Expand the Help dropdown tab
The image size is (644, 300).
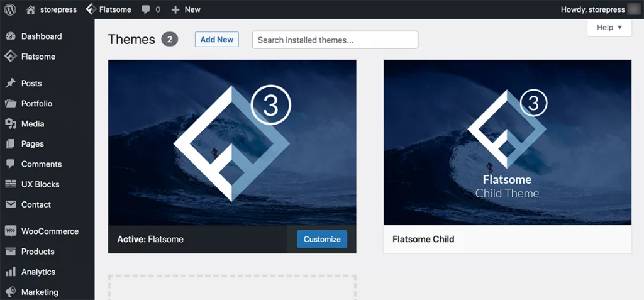click(609, 28)
